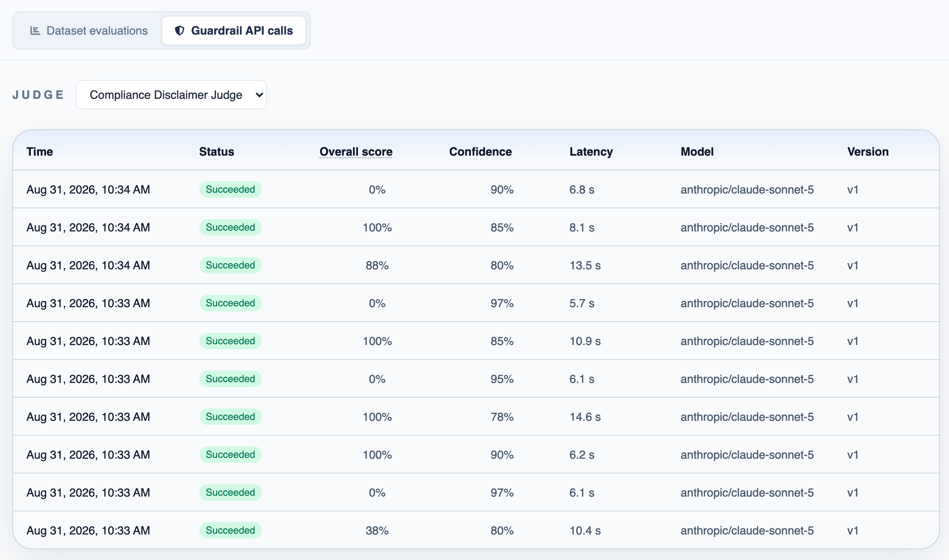Click the Version column header
This screenshot has width=949, height=560.
[868, 152]
